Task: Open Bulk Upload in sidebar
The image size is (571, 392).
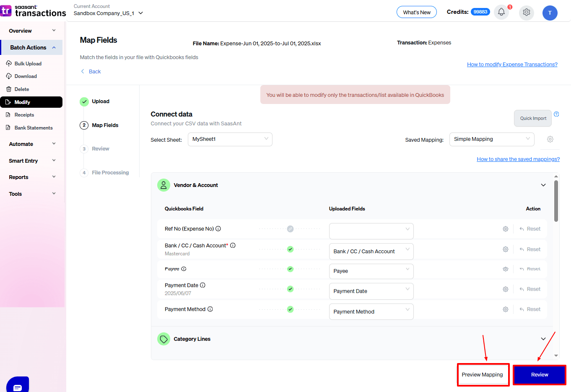Action: [x=28, y=64]
